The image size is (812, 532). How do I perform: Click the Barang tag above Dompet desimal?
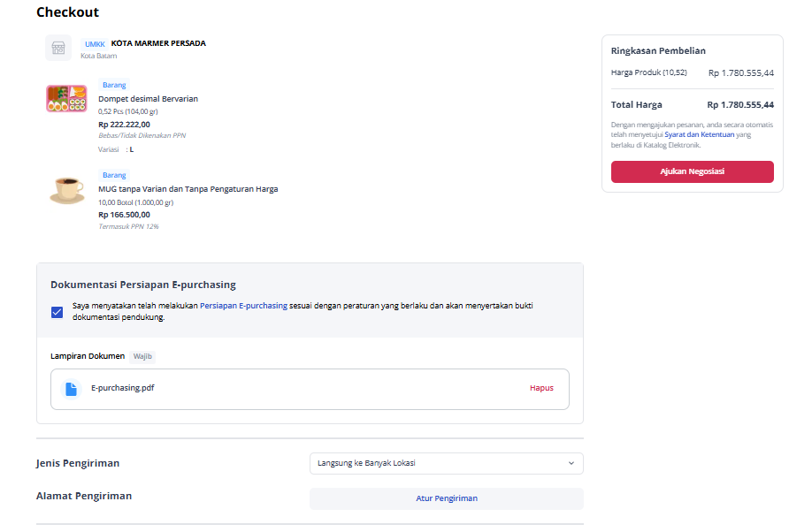tap(114, 85)
